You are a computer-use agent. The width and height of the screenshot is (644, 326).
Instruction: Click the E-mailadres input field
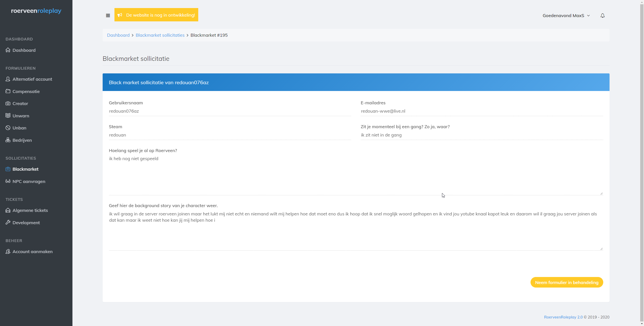(x=481, y=111)
